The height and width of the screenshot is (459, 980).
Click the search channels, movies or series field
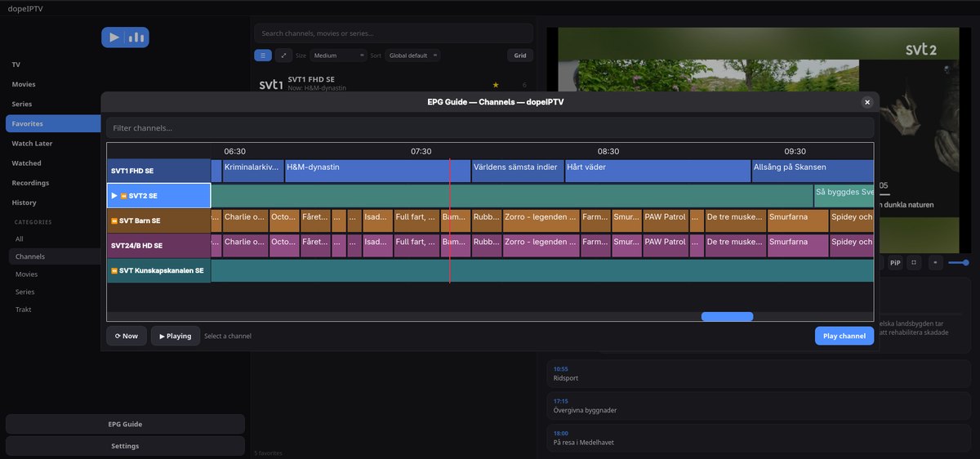(394, 33)
